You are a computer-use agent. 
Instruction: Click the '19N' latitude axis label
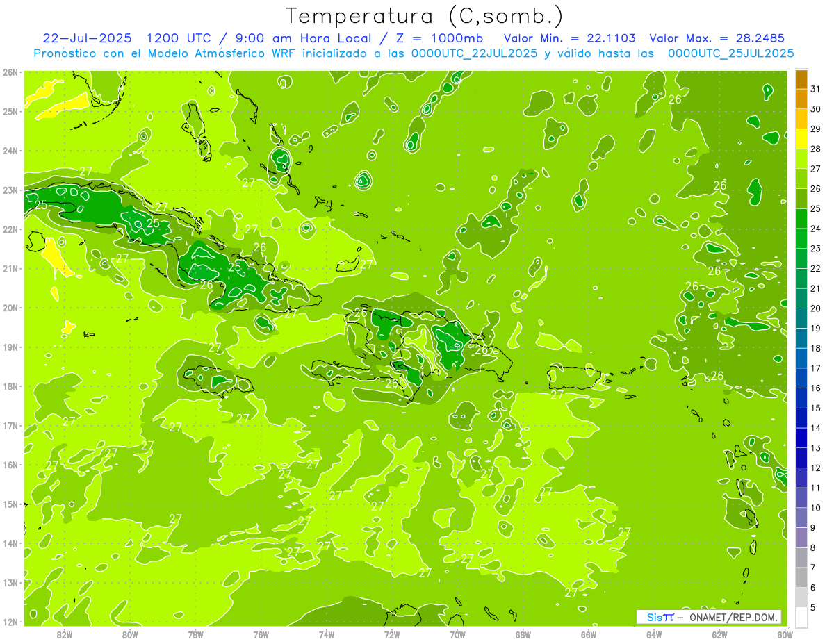10,347
